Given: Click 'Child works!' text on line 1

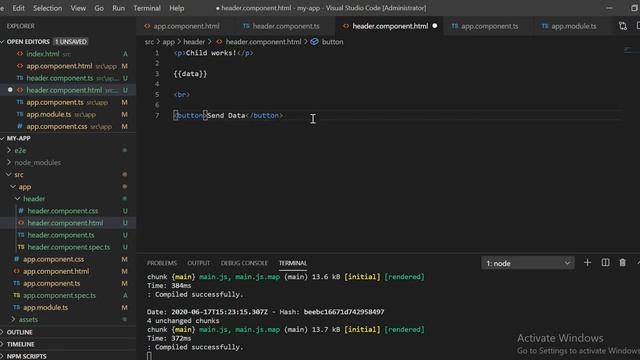Looking at the screenshot, I should (211, 53).
